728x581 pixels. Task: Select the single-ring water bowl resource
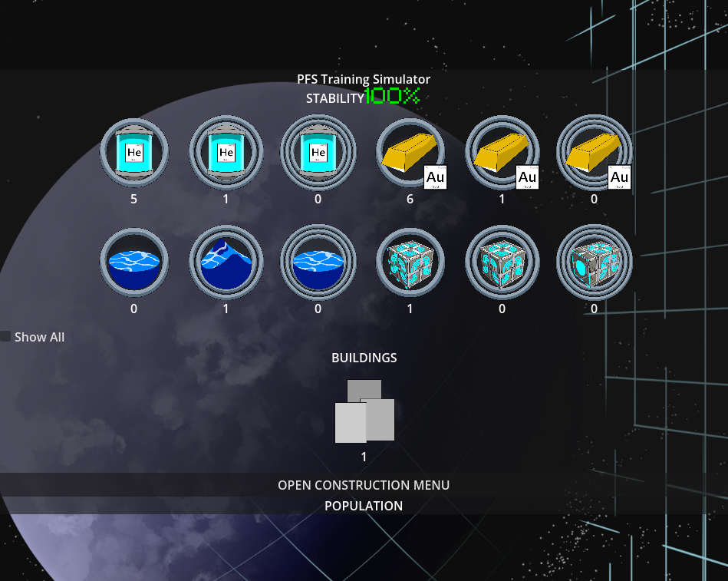tap(133, 262)
